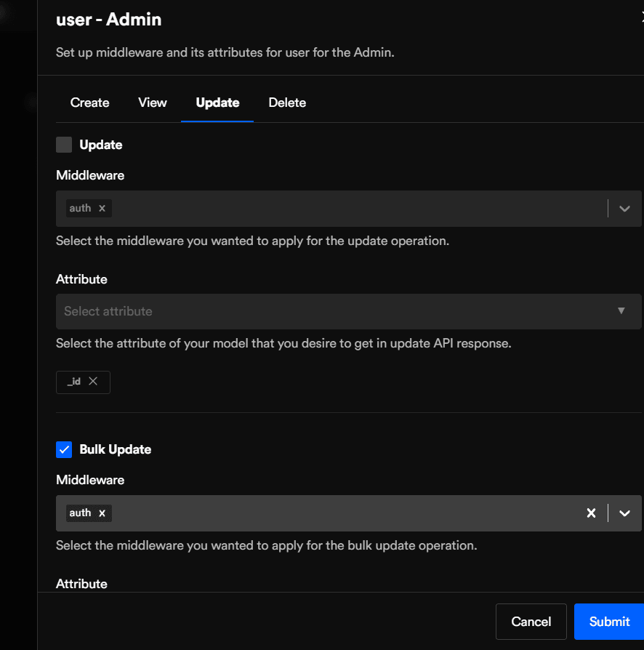Expand the Bulk Update middleware dropdown chevron
644x650 pixels.
[624, 513]
